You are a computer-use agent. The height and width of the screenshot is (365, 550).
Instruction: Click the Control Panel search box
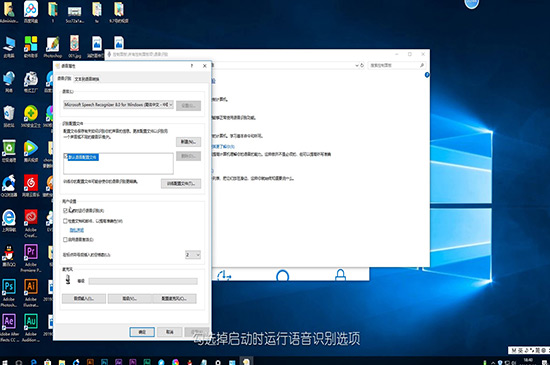click(x=396, y=65)
